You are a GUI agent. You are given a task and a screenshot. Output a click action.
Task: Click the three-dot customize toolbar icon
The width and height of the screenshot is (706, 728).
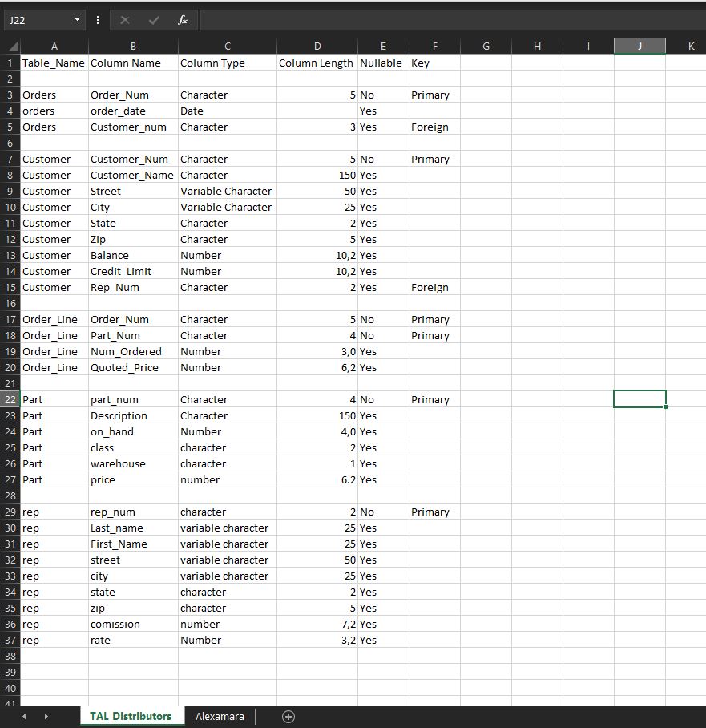coord(97,19)
